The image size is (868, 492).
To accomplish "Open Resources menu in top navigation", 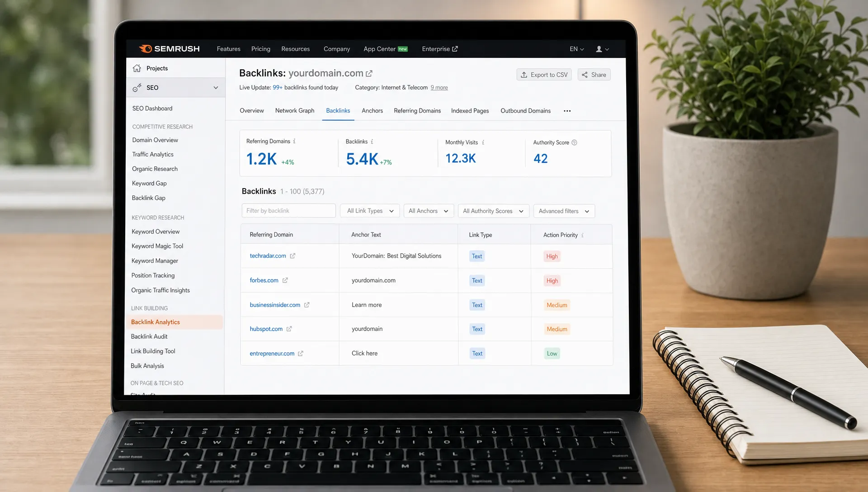I will (296, 49).
